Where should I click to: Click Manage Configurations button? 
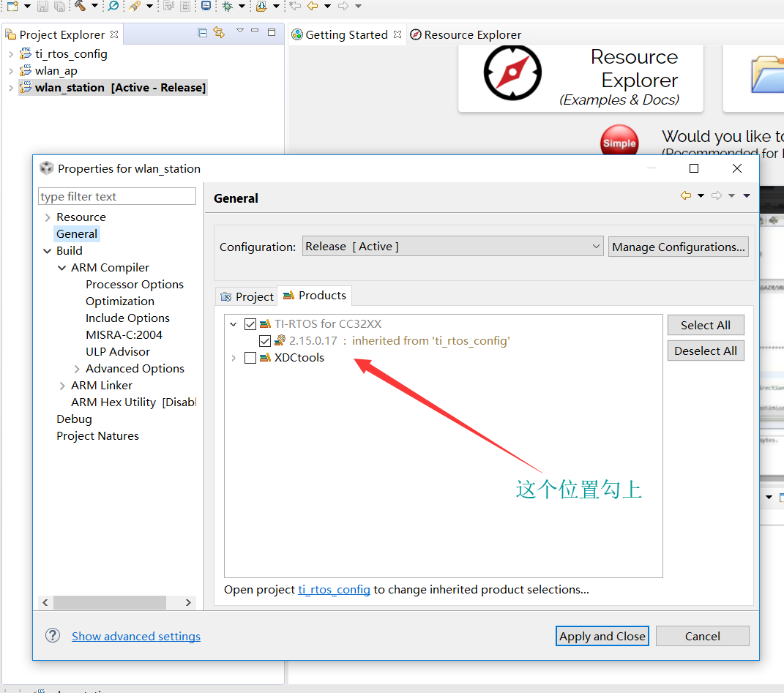click(678, 247)
